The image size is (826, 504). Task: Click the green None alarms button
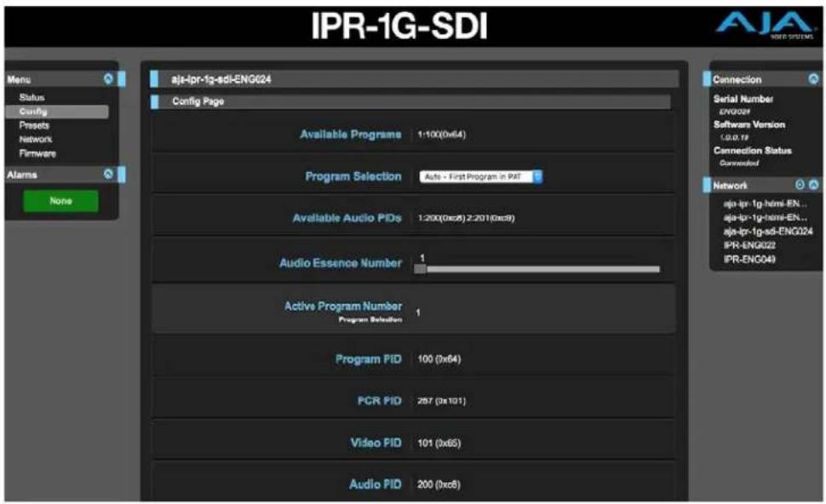tap(60, 201)
